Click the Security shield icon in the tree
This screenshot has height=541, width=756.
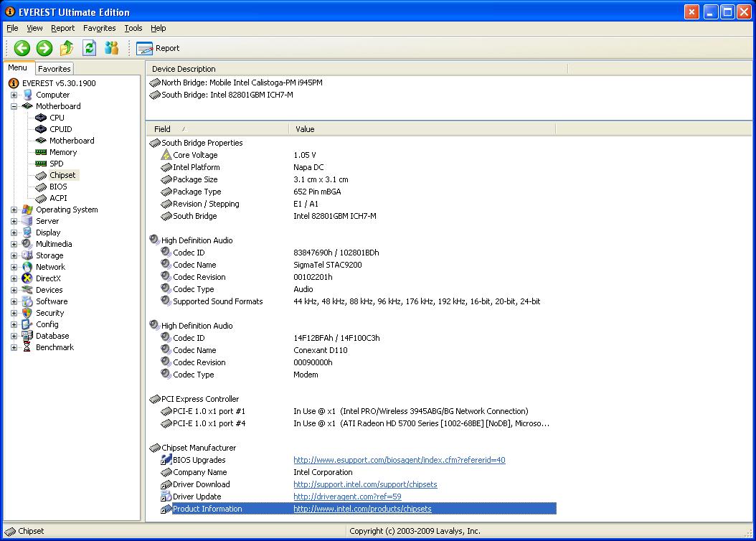point(27,313)
